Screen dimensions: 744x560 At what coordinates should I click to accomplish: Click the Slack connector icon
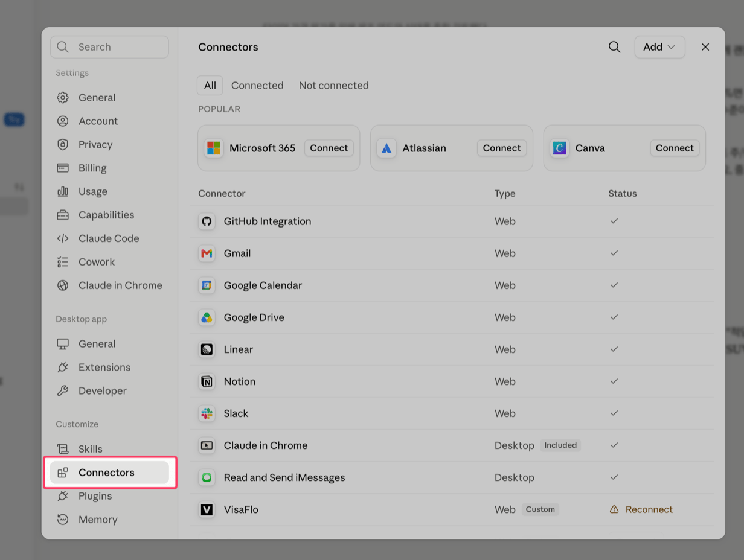[x=207, y=413]
